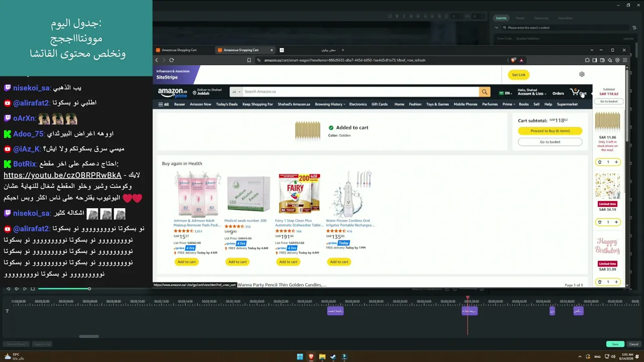Open Brave browser from the taskbar
644x362 pixels.
coord(311,357)
